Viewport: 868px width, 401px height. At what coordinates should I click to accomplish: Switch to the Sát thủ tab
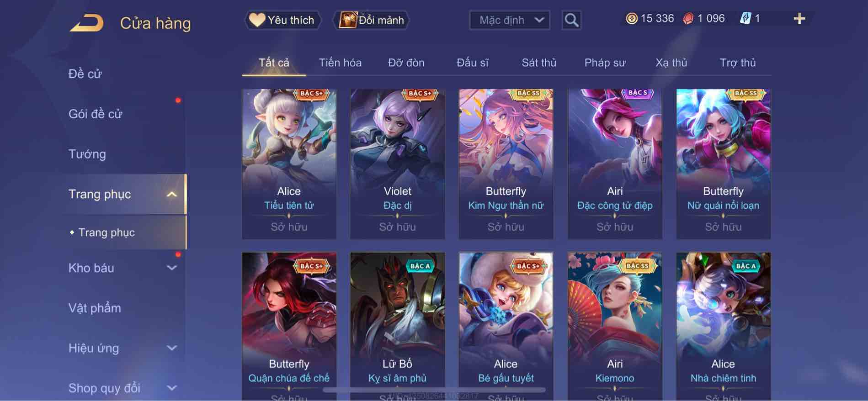tap(539, 63)
